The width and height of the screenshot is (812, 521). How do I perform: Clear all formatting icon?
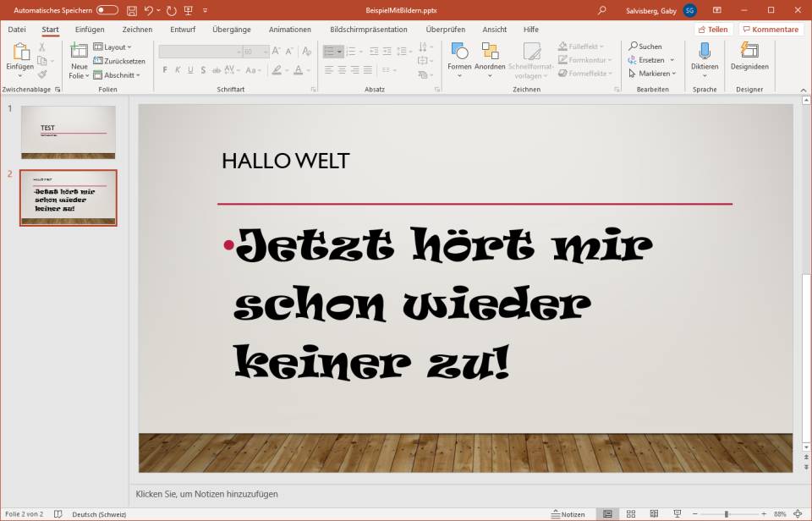coord(306,51)
